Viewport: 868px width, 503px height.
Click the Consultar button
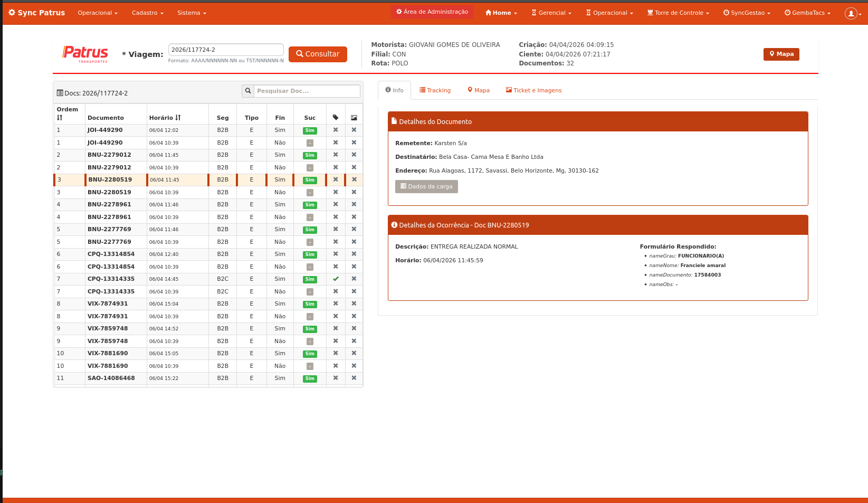tap(318, 54)
